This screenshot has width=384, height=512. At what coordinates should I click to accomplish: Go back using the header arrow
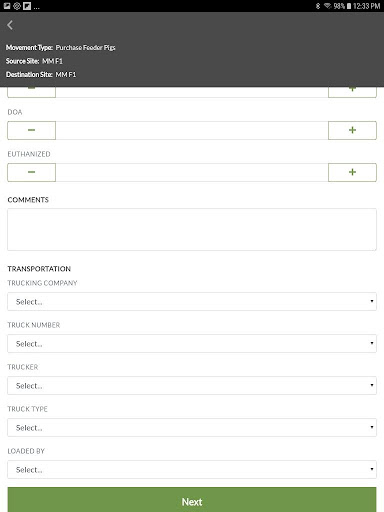pyautogui.click(x=10, y=25)
